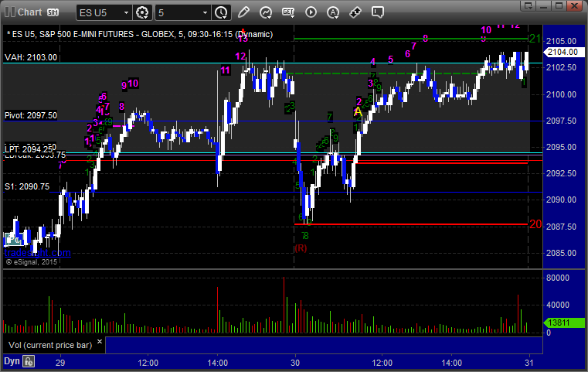Open the time template clock menu
Screen dimensions: 588x372
click(x=221, y=13)
